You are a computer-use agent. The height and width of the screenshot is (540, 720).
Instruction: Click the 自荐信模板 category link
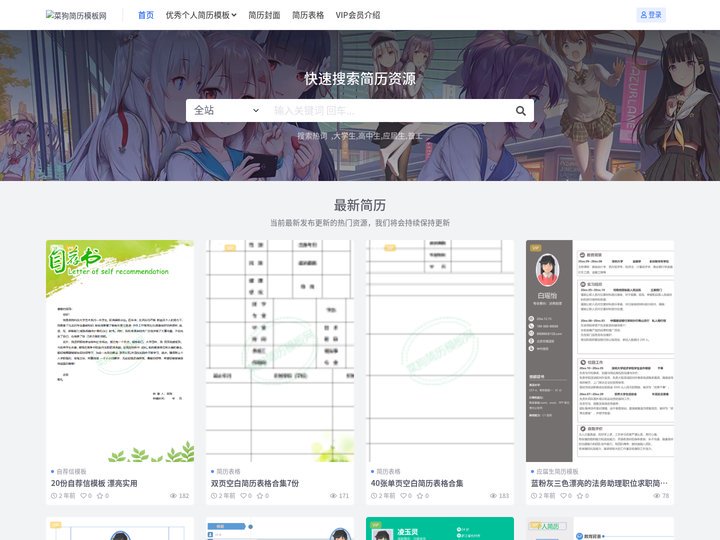(71, 472)
